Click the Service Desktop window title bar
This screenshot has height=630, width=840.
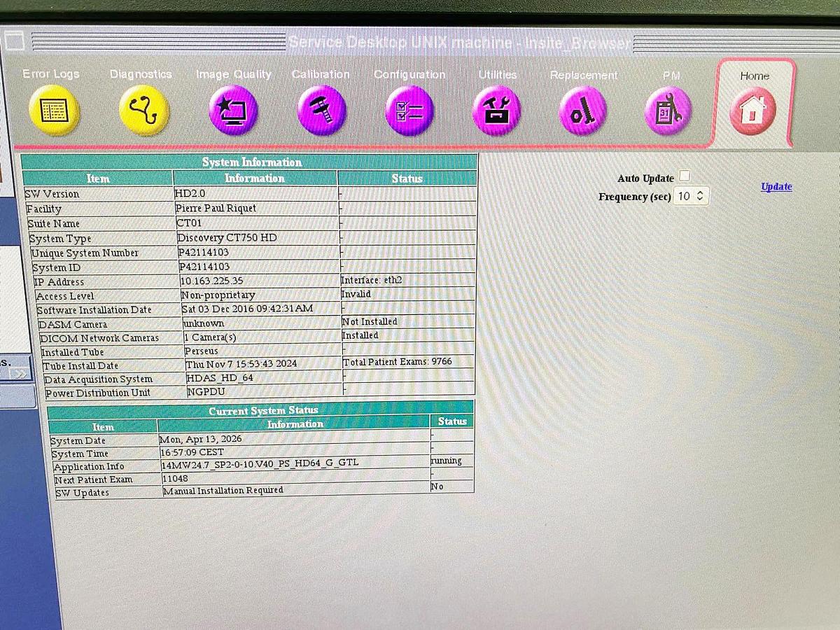pyautogui.click(x=458, y=42)
